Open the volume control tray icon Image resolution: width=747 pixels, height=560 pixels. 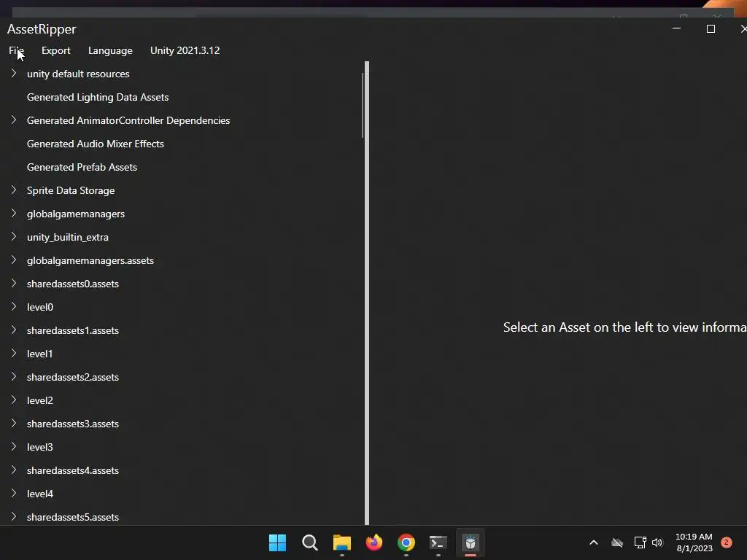click(x=657, y=542)
